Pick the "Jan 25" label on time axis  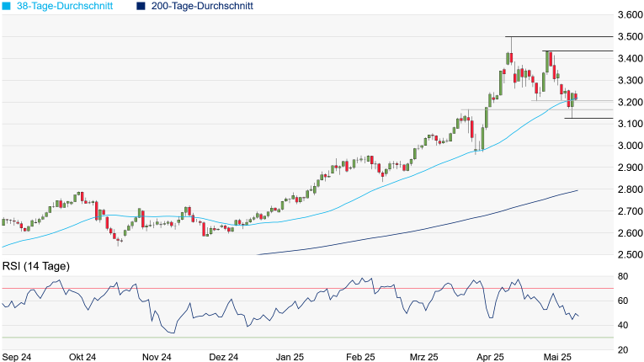(289, 357)
